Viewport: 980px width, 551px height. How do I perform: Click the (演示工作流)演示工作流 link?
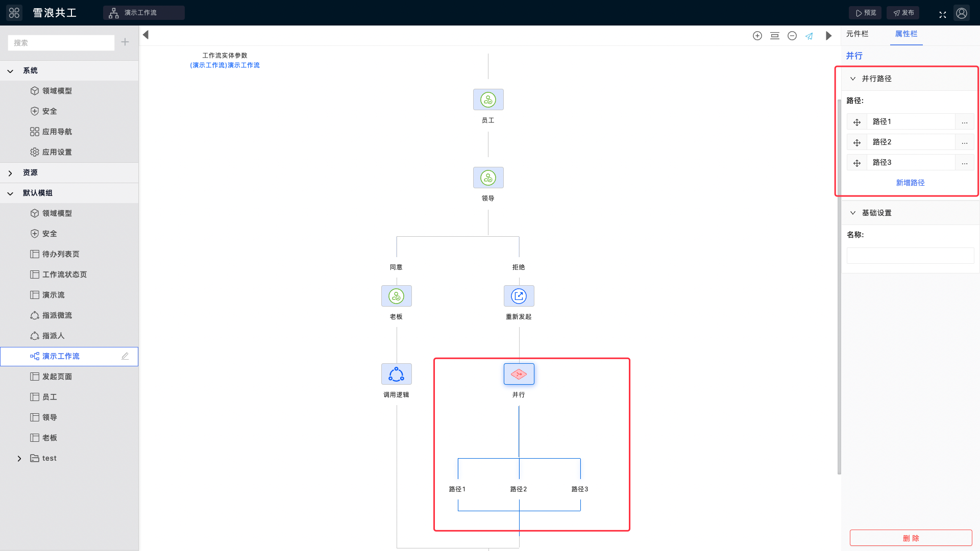tap(225, 65)
